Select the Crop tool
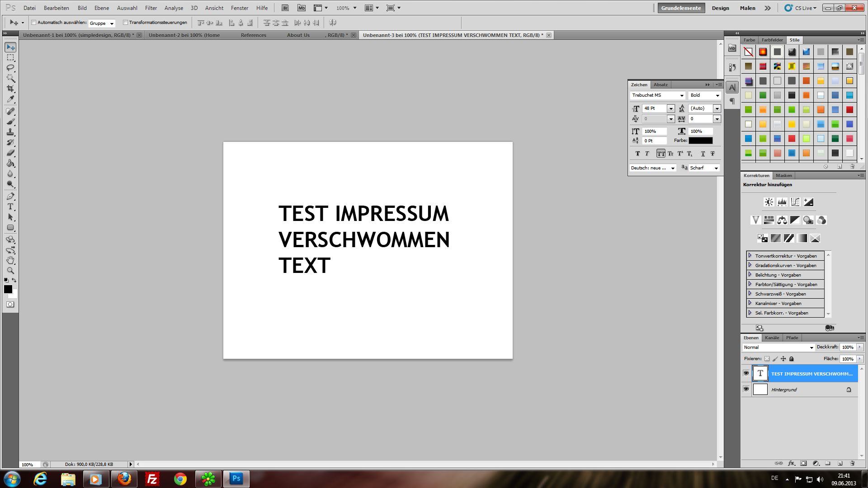This screenshot has height=488, width=868. [10, 89]
